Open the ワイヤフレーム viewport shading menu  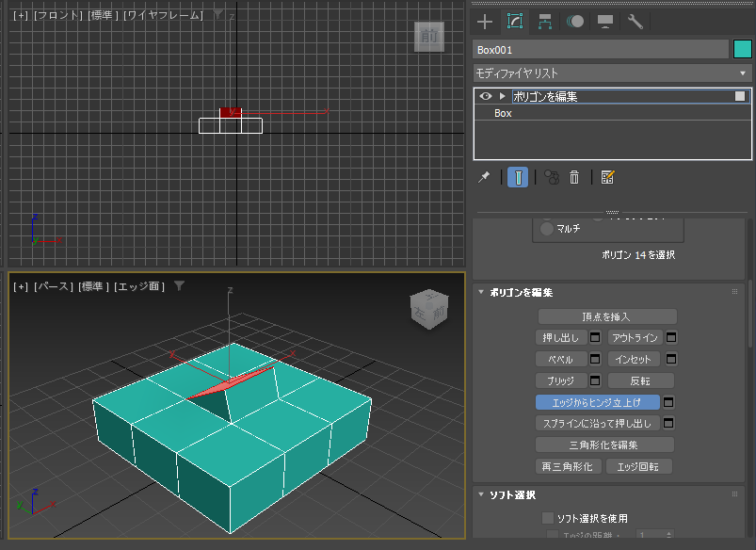click(164, 15)
